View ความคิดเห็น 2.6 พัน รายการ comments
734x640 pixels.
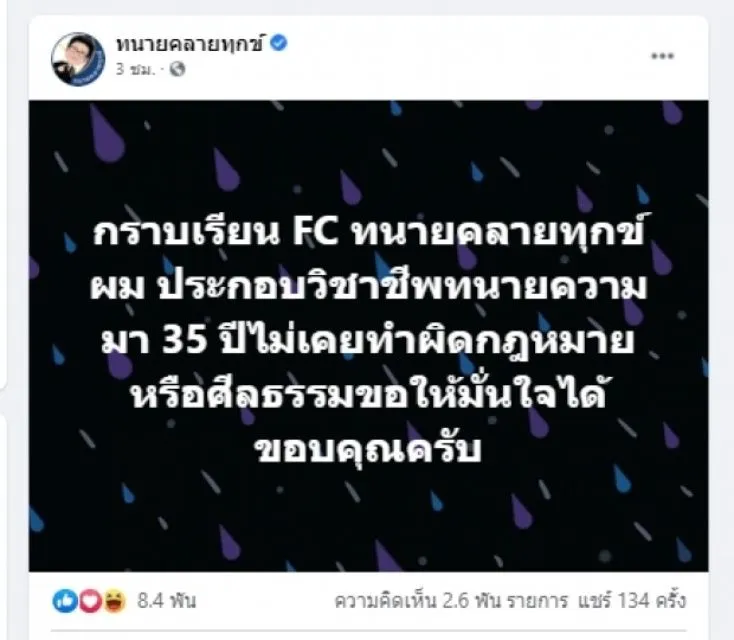pos(451,601)
